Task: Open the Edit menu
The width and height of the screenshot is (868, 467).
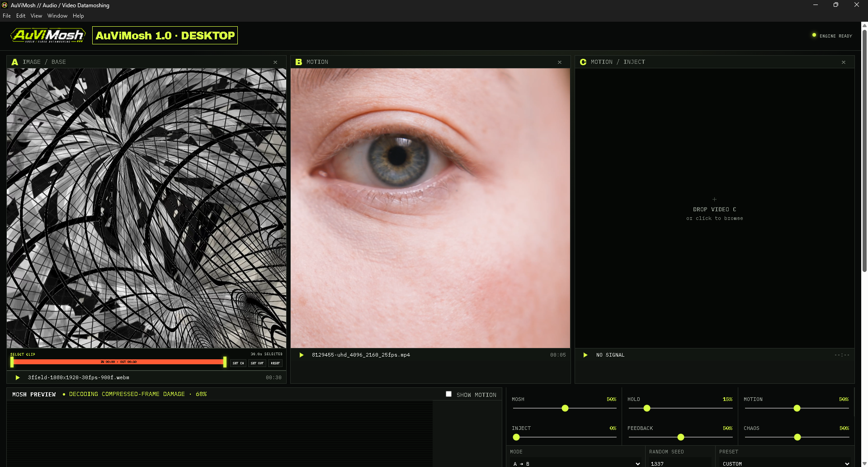Action: point(21,16)
